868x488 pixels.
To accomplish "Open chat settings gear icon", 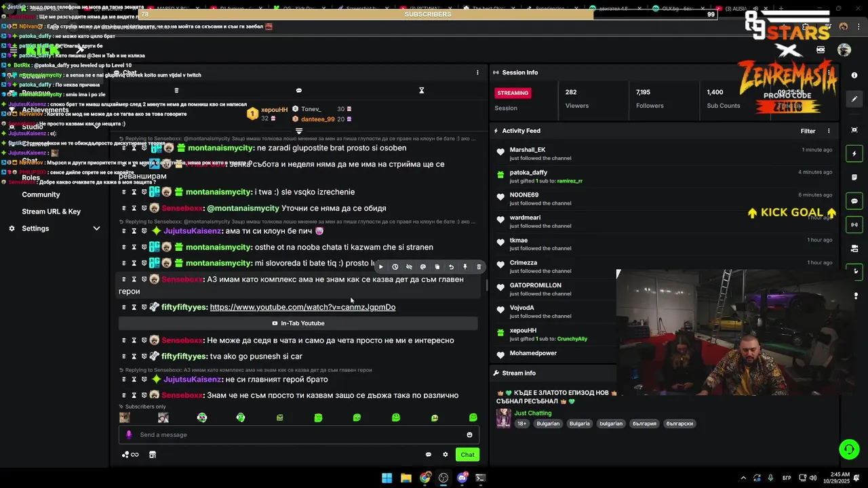I will coord(446,455).
